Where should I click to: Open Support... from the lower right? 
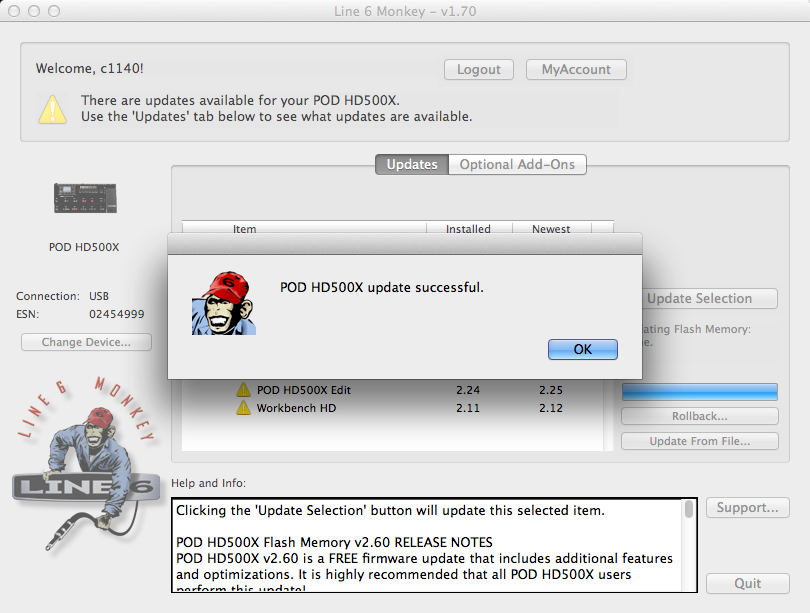(x=747, y=508)
